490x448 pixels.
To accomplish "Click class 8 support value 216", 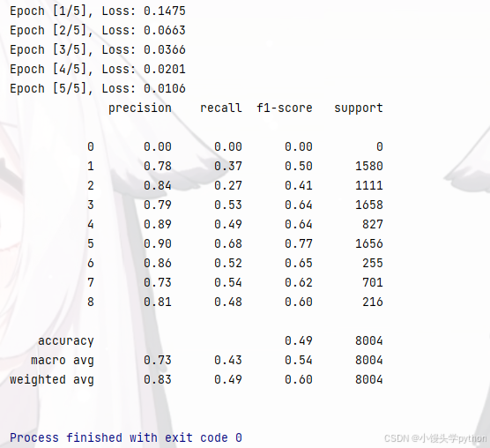I will 373,302.
